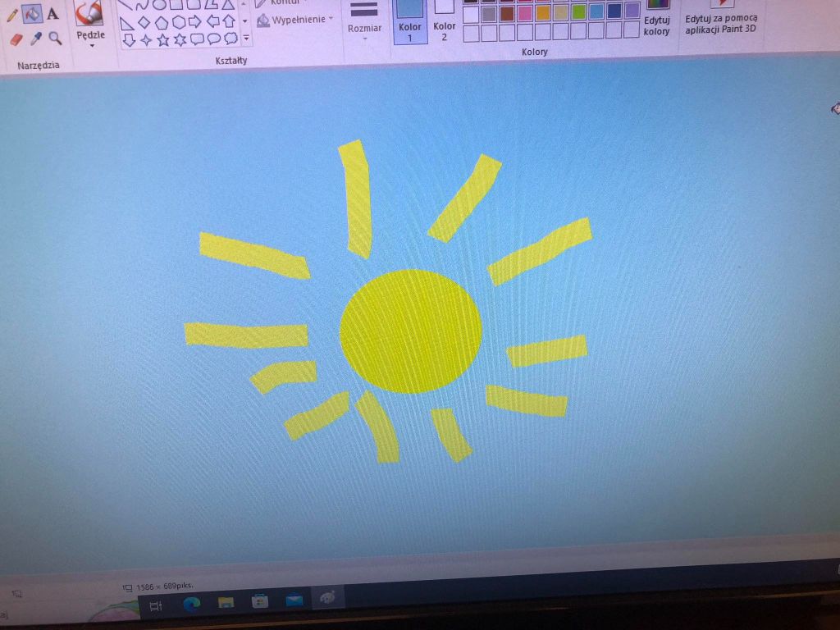This screenshot has width=840, height=630.
Task: Select the hexagon shape
Action: pos(178,22)
